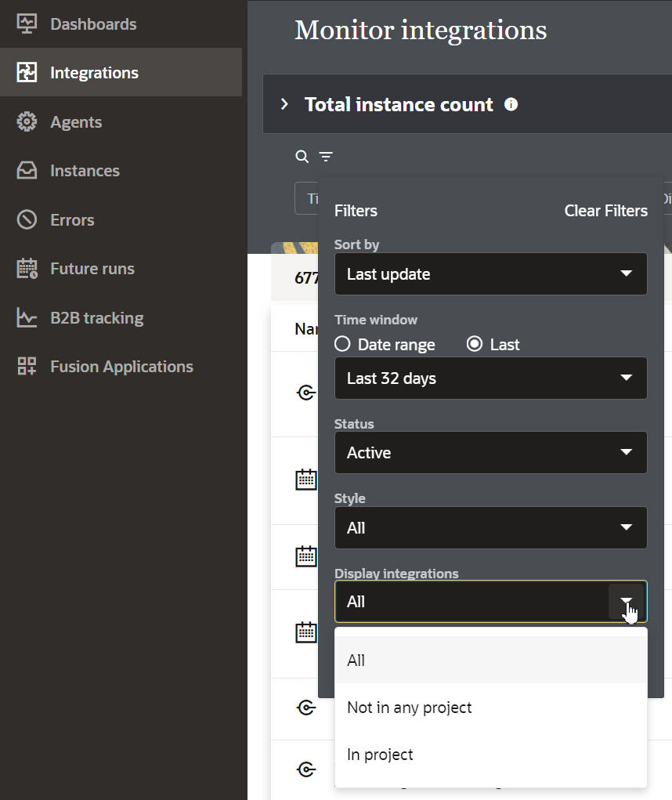Click the Errors prohibition icon
Screen dimensions: 672x800
pyautogui.click(x=27, y=220)
